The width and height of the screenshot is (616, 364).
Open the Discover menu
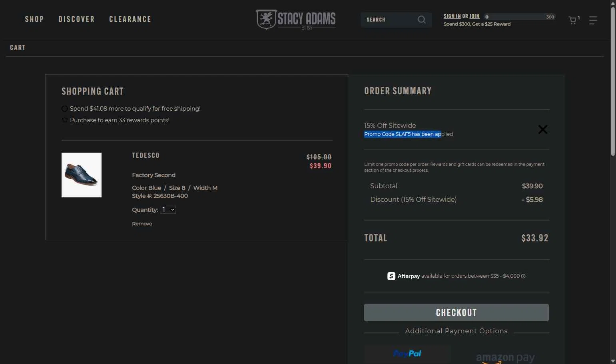pos(76,19)
